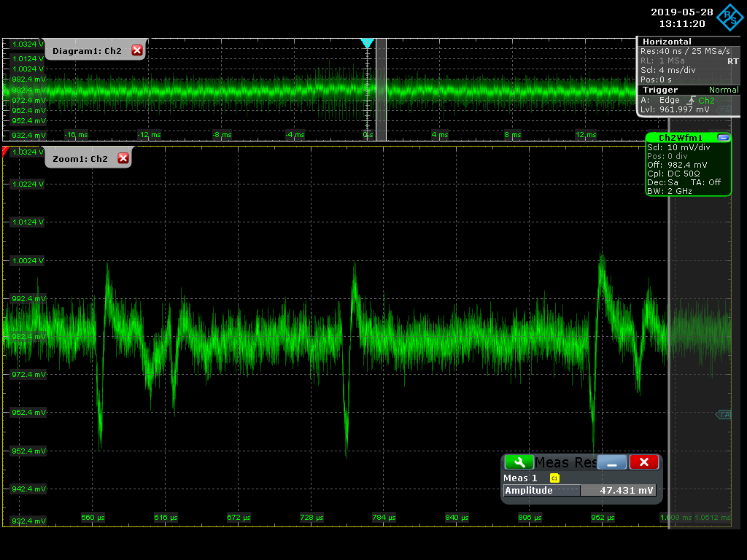Click the Ch2Wfm1 channel title
Image resolution: width=747 pixels, height=560 pixels.
[x=680, y=137]
